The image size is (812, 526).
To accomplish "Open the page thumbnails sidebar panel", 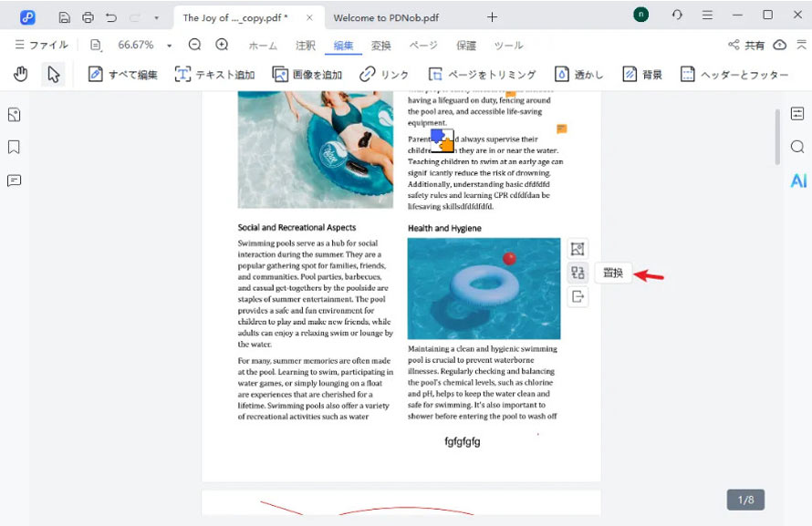I will (x=14, y=114).
